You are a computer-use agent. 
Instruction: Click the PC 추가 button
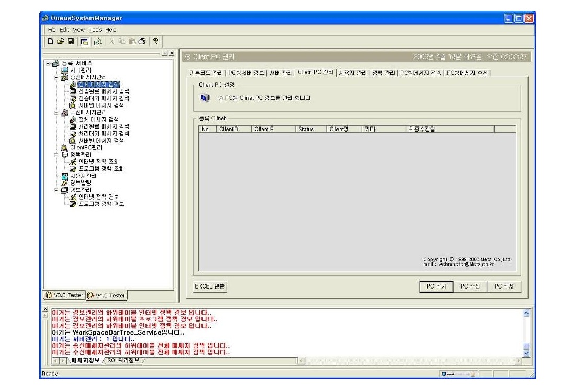pyautogui.click(x=436, y=286)
